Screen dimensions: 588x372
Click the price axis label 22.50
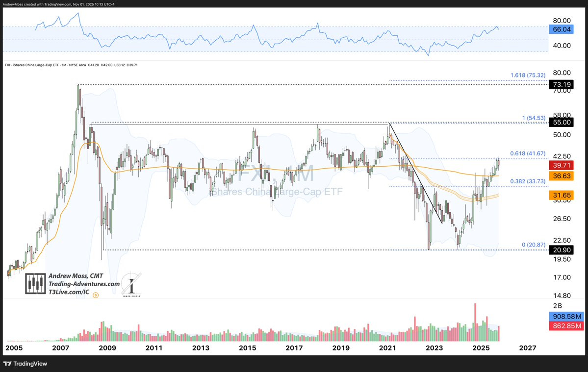[562, 241]
